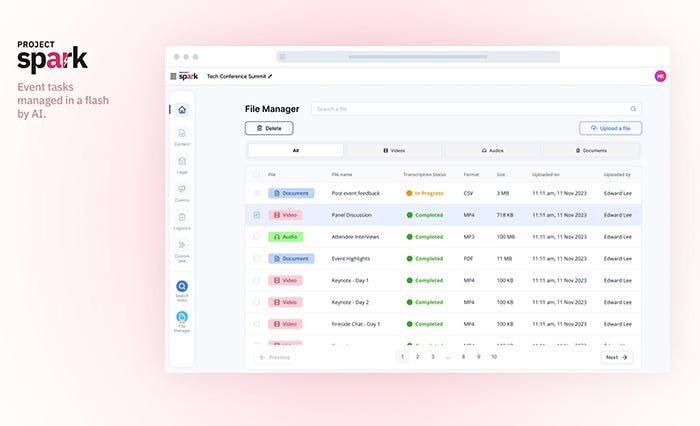The image size is (700, 426).
Task: Switch to the Documents tab
Action: click(591, 150)
